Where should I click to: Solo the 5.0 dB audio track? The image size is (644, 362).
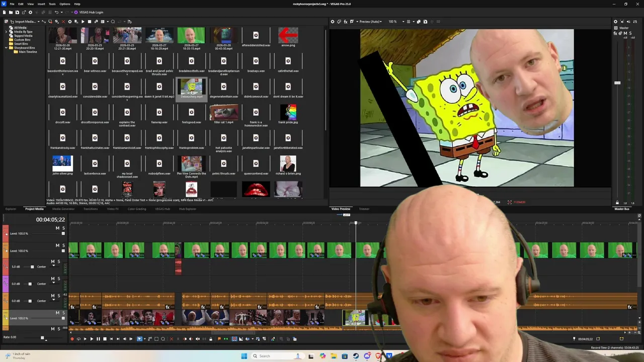[58, 261]
